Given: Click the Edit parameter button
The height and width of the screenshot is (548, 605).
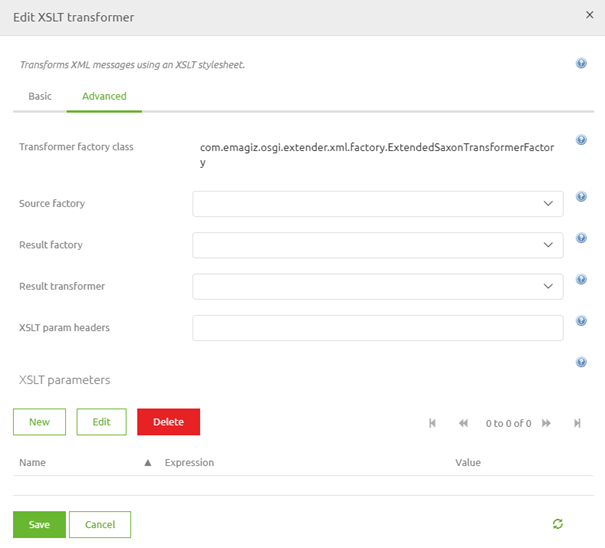Looking at the screenshot, I should point(101,422).
